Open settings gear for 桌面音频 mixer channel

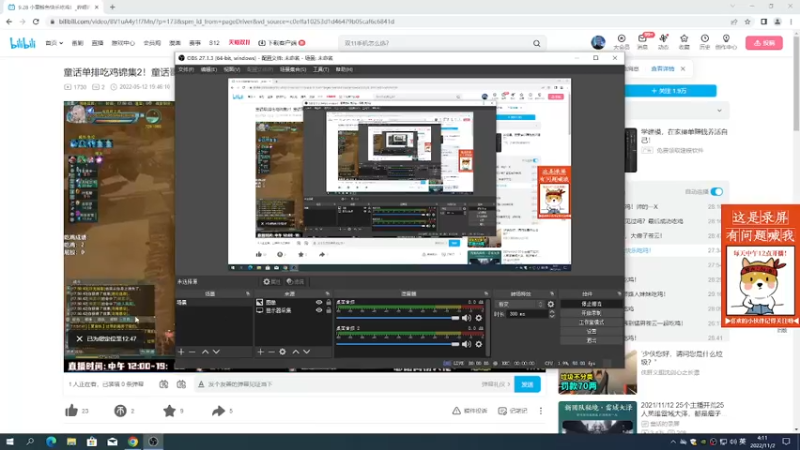[479, 318]
